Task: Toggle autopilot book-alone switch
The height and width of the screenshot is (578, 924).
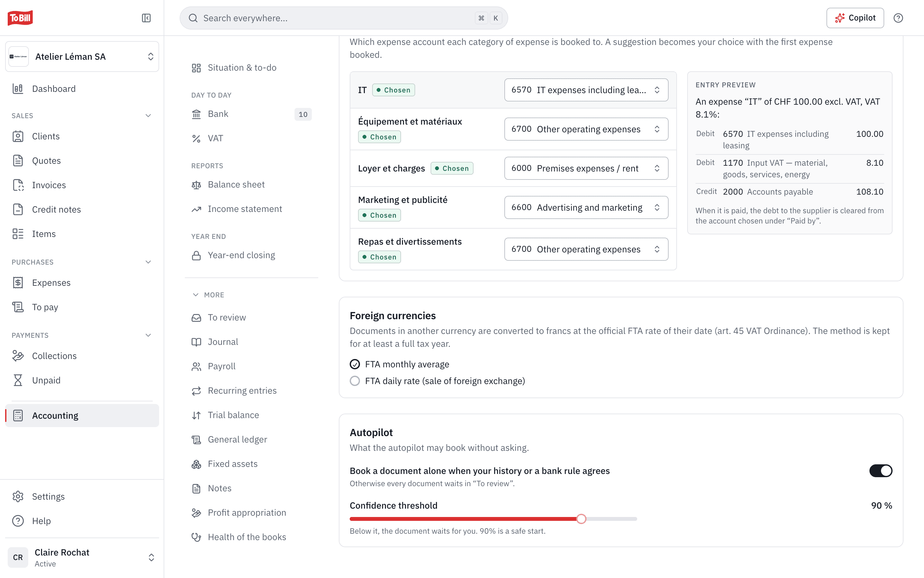Action: pyautogui.click(x=880, y=470)
